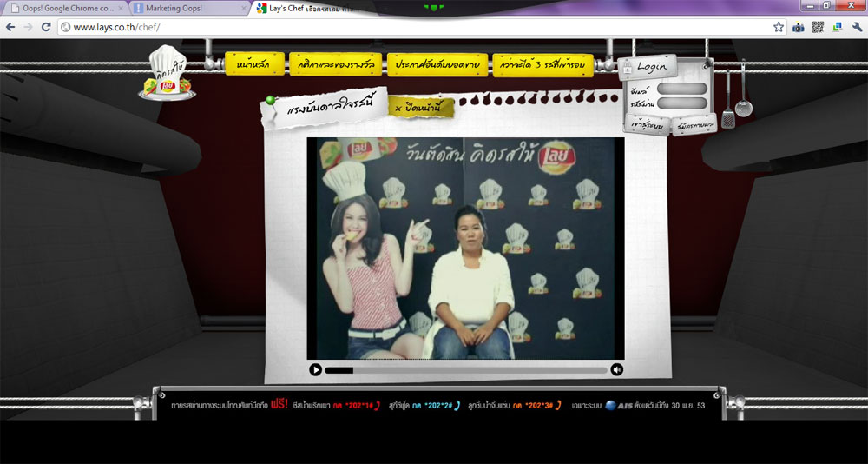Click the แรงบันดาลใจรสนี้ paper tab

point(324,108)
